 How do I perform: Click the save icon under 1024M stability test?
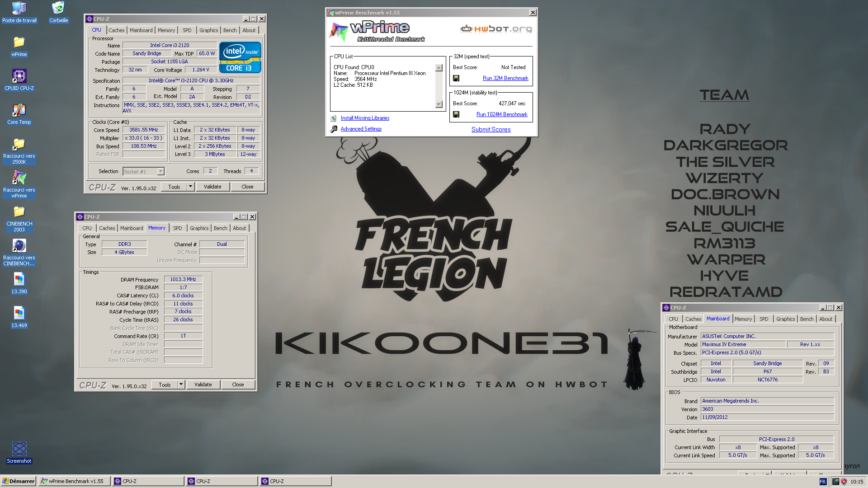point(456,114)
